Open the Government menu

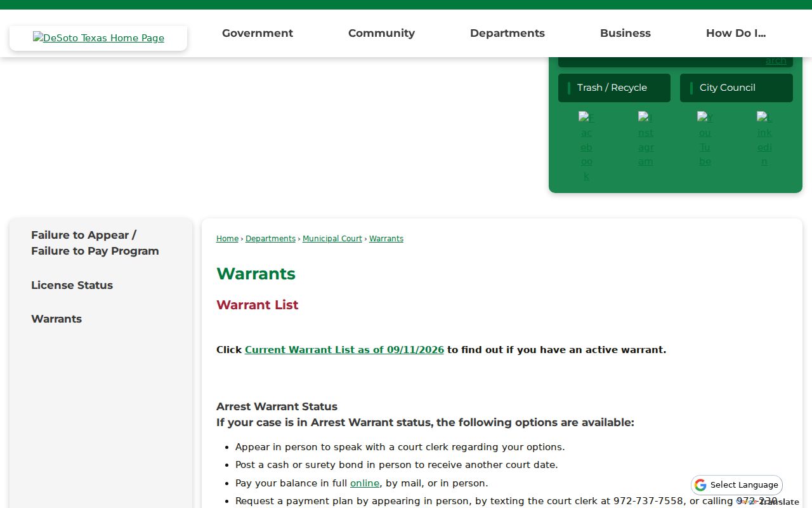tap(258, 33)
